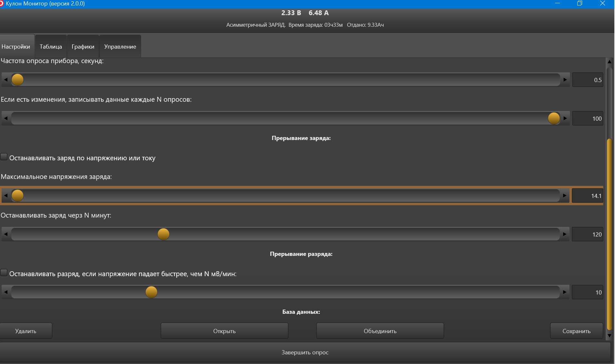Image resolution: width=615 pixels, height=364 pixels.
Task: Enable stop discharge on fast voltage drop
Action: point(4,273)
